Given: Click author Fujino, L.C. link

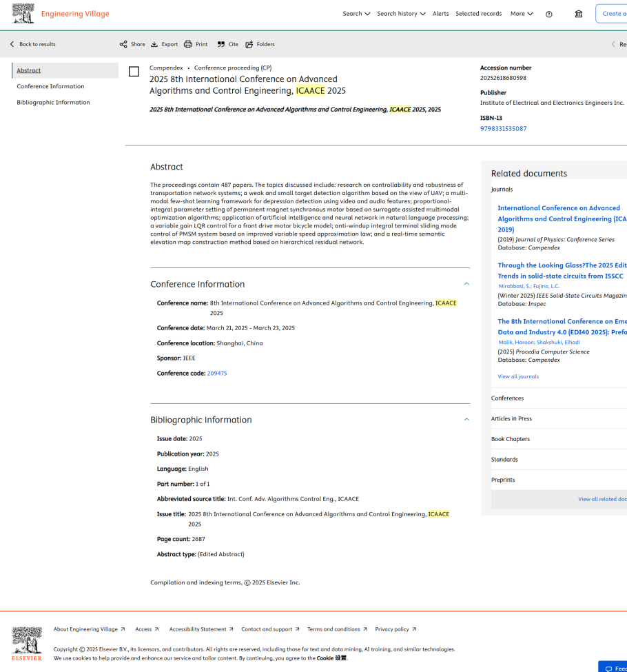Looking at the screenshot, I should tap(546, 286).
